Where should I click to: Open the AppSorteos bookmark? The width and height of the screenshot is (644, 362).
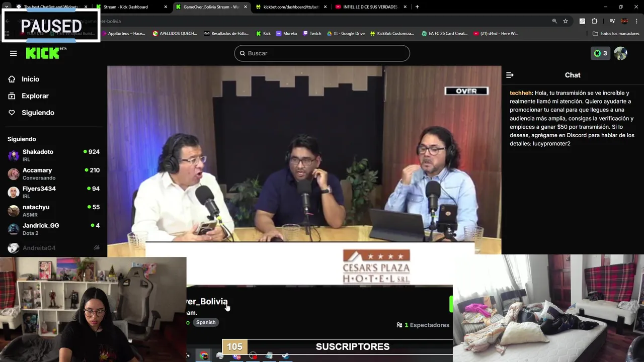click(x=123, y=34)
